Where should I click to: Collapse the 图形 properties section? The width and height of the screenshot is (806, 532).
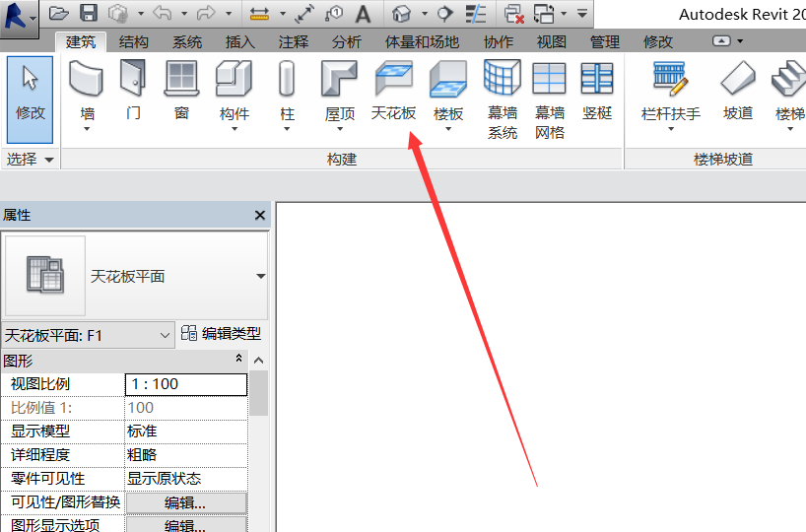pyautogui.click(x=238, y=361)
